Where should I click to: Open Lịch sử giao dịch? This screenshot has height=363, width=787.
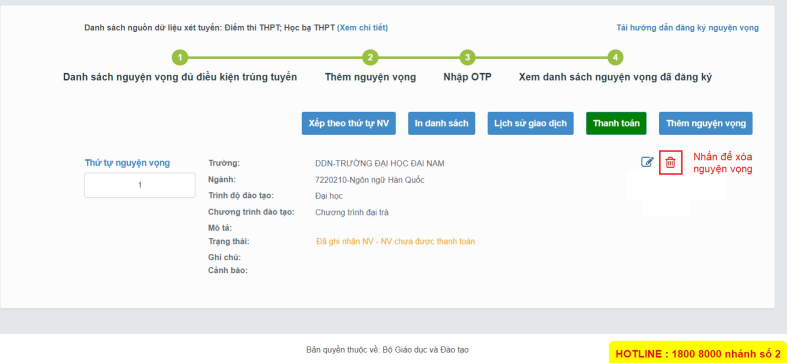pyautogui.click(x=531, y=124)
